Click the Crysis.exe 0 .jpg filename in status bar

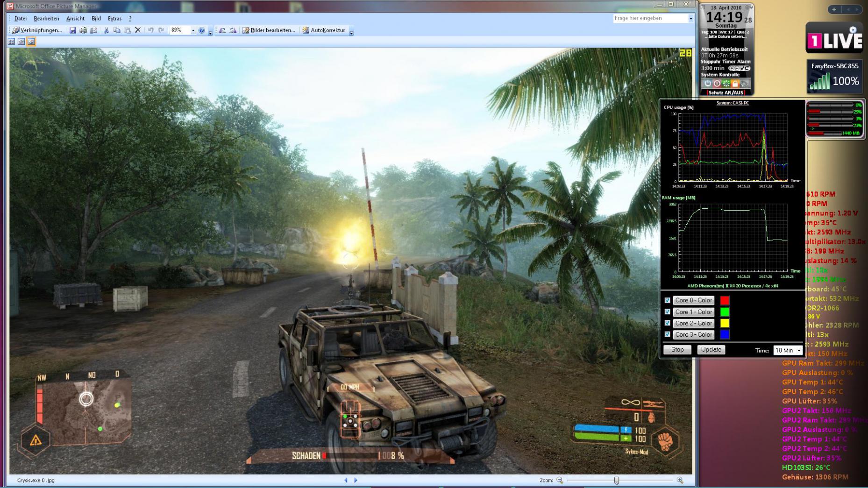[x=36, y=480]
